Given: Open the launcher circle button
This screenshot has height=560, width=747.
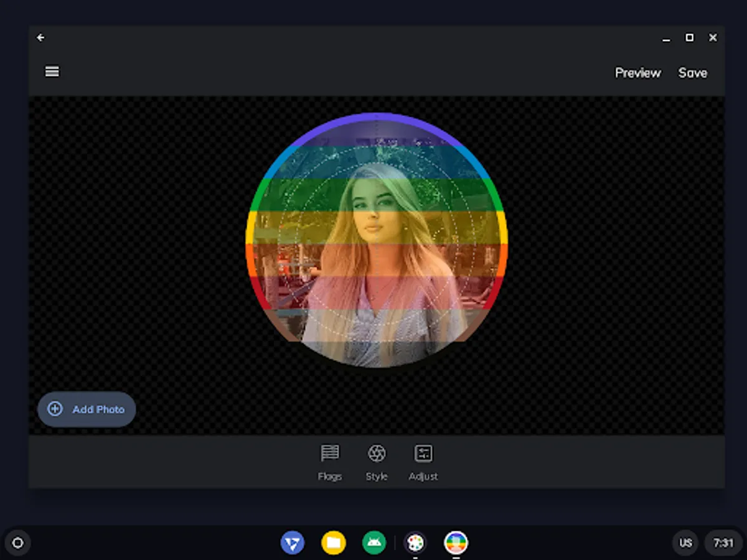Looking at the screenshot, I should 18,543.
